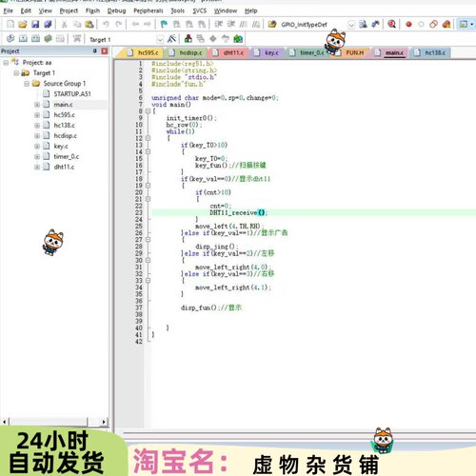Image resolution: width=476 pixels, height=476 pixels.
Task: Open Manage Project Items
Action: click(x=188, y=39)
